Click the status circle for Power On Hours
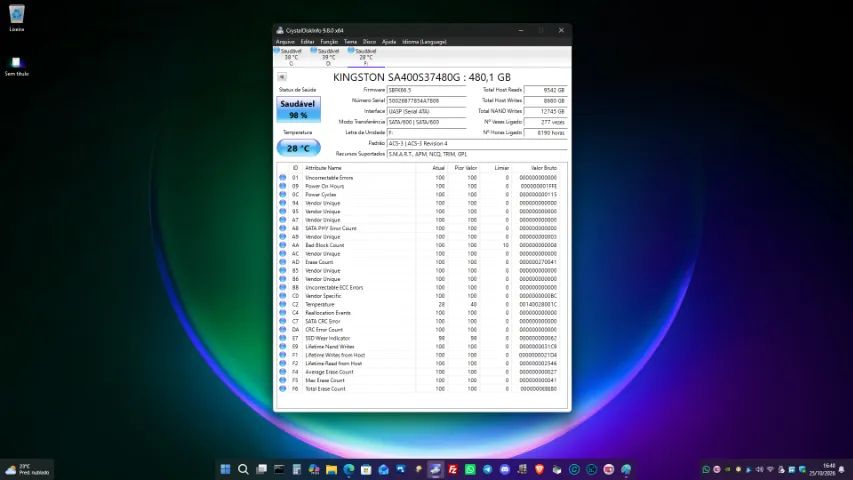 [x=282, y=186]
